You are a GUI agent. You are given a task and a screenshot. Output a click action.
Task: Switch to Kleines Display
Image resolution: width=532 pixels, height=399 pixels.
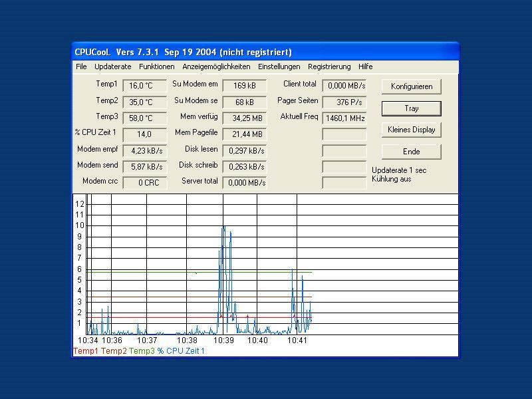411,130
